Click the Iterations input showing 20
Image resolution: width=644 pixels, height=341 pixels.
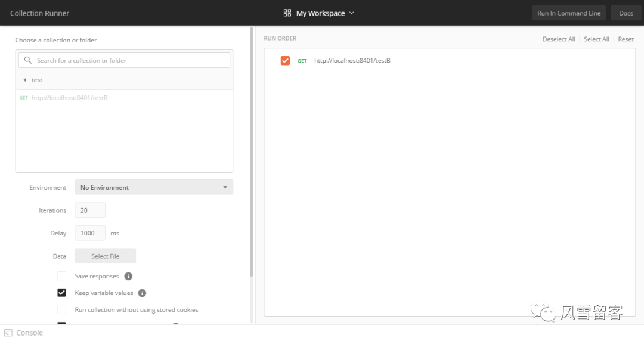click(90, 210)
